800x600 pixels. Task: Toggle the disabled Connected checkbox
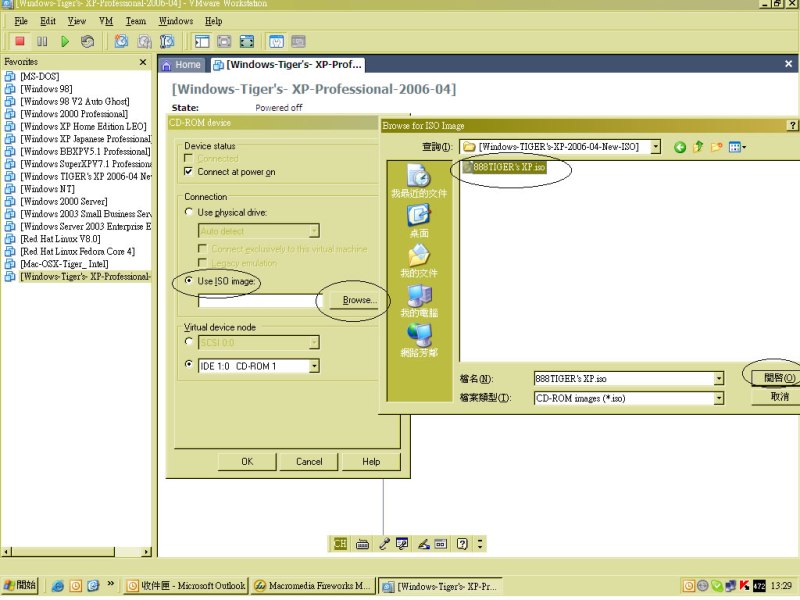coord(188,159)
